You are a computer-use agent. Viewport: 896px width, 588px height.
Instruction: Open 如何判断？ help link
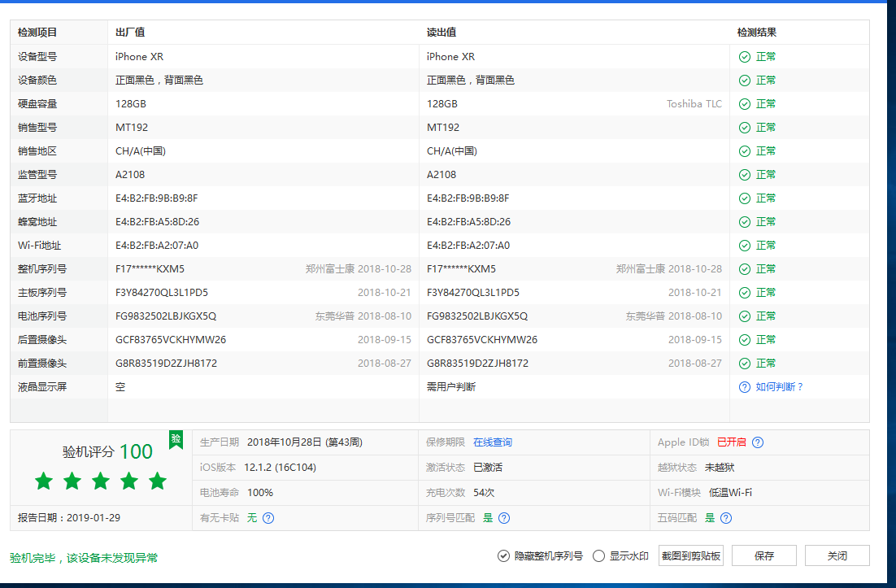(779, 387)
